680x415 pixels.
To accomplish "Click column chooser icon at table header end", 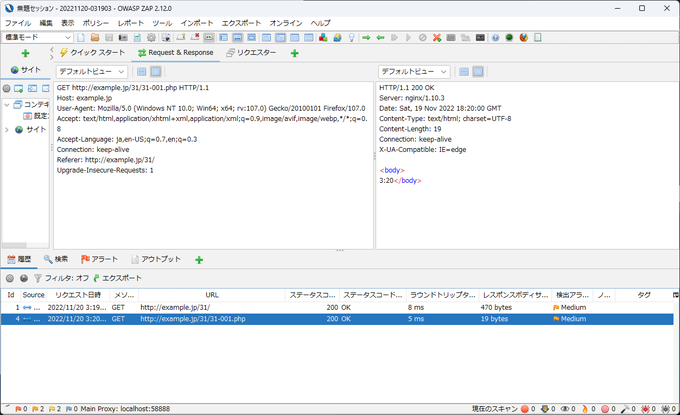I will 675,295.
